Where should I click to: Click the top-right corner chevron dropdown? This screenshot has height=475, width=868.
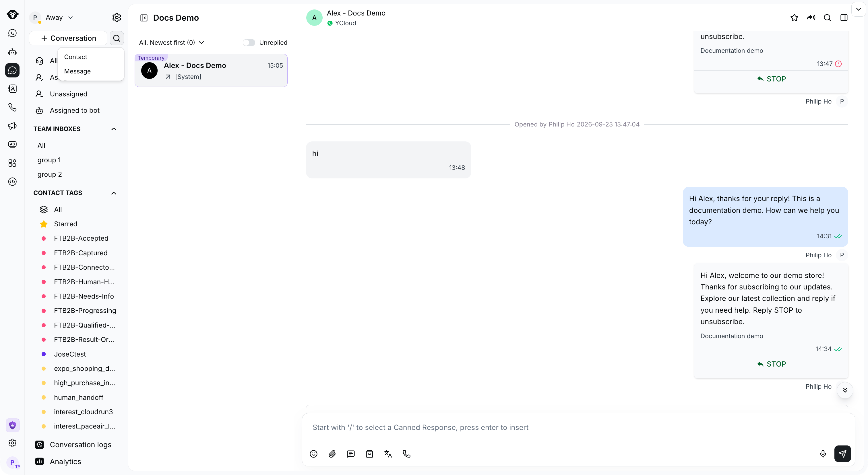coord(859,9)
